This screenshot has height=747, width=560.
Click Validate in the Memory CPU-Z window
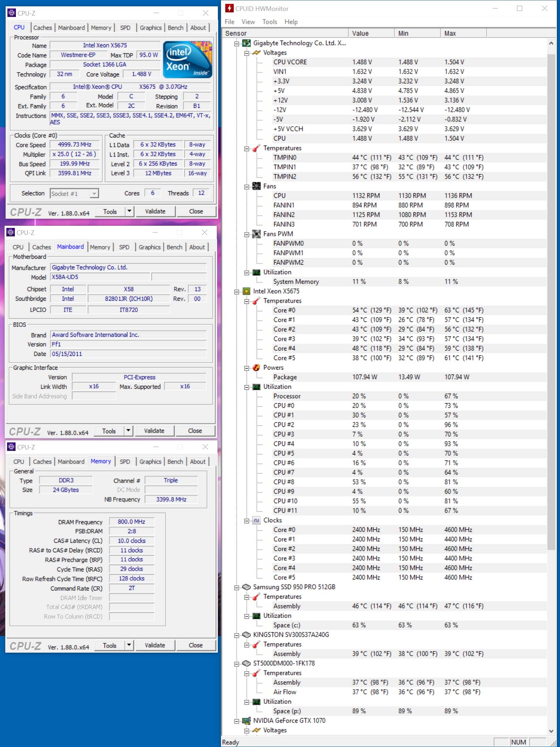pyautogui.click(x=155, y=645)
